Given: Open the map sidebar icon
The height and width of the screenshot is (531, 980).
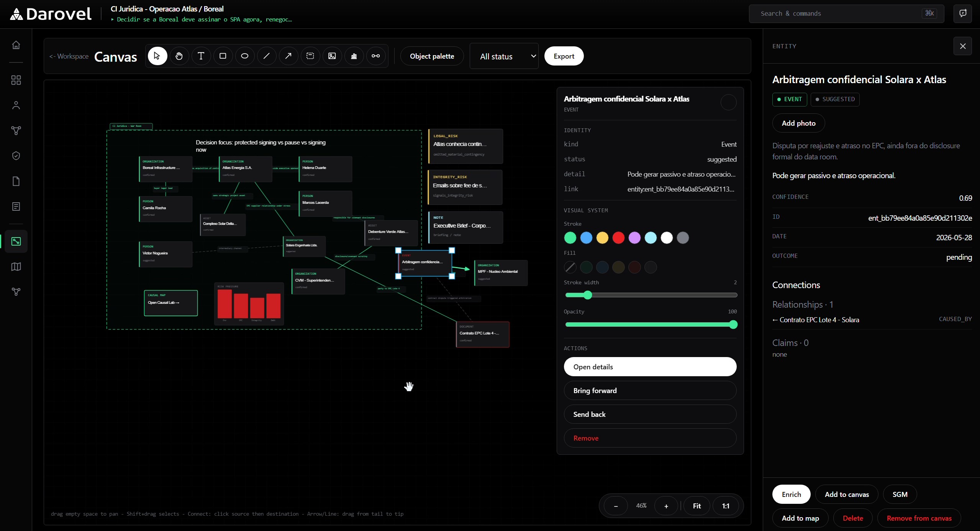Looking at the screenshot, I should (16, 267).
